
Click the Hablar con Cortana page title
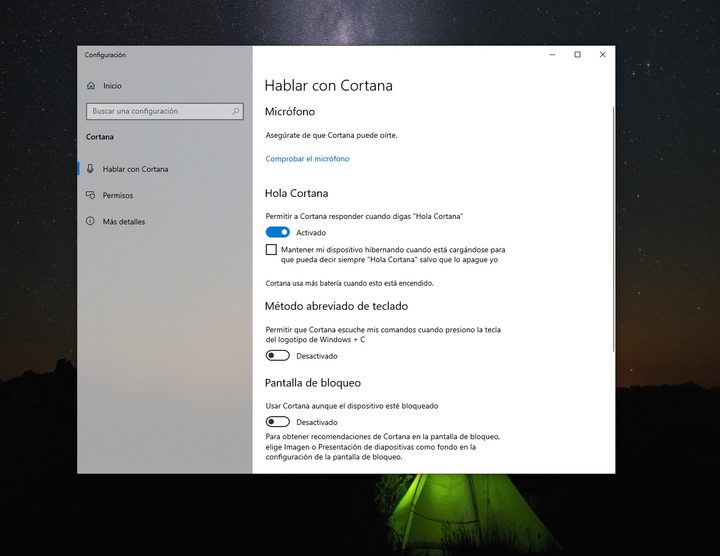pyautogui.click(x=329, y=86)
